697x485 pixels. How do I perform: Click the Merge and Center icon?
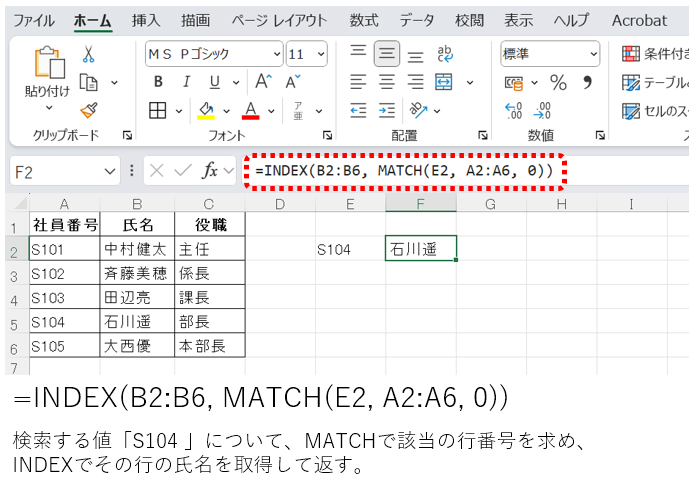coord(443,82)
